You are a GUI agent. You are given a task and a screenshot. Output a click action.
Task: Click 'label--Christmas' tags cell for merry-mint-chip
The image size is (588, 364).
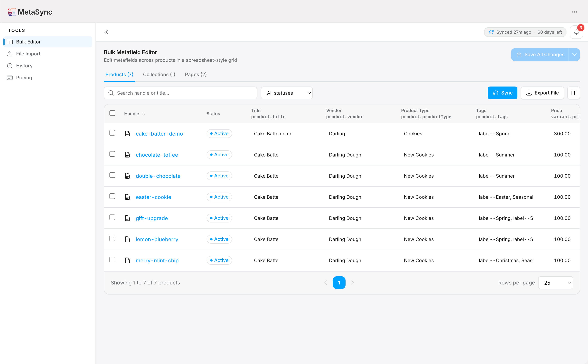pyautogui.click(x=506, y=261)
